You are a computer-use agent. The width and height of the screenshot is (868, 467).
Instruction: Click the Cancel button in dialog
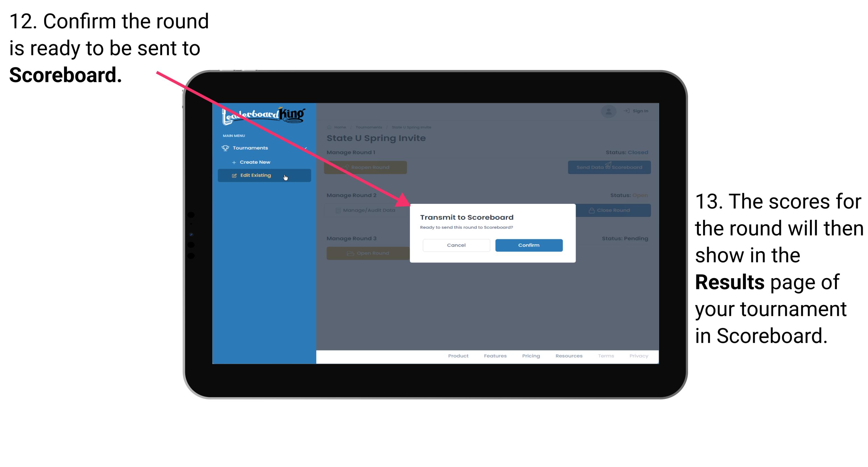(x=456, y=245)
